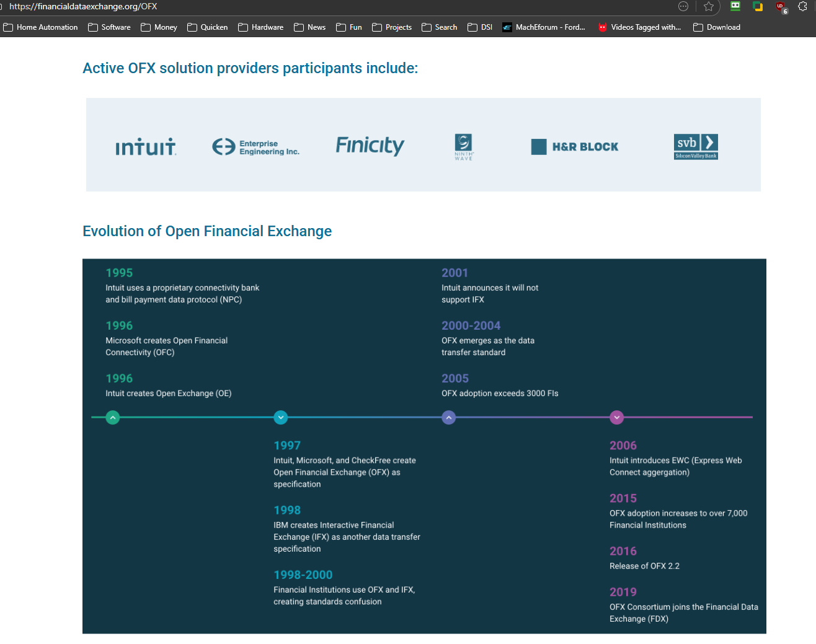
Task: Click the address bar URL
Action: click(x=83, y=6)
